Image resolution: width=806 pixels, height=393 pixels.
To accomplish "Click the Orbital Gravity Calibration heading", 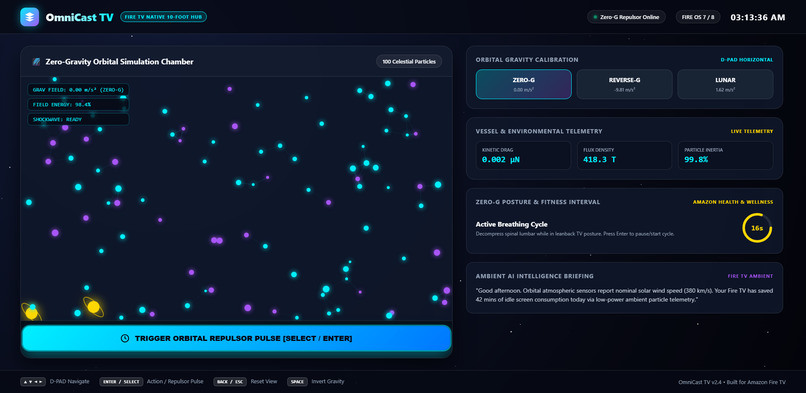I will pos(527,60).
